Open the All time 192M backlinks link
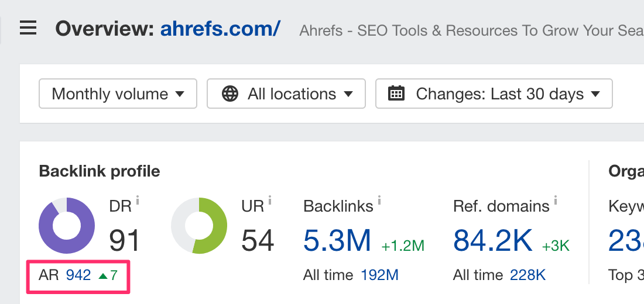 coord(380,275)
